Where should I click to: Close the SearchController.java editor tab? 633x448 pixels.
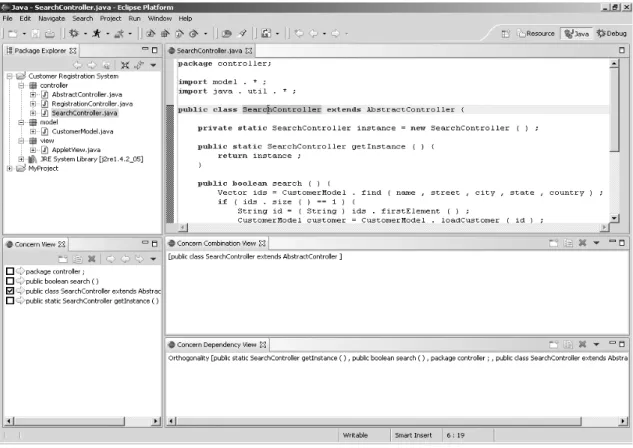tap(249, 50)
